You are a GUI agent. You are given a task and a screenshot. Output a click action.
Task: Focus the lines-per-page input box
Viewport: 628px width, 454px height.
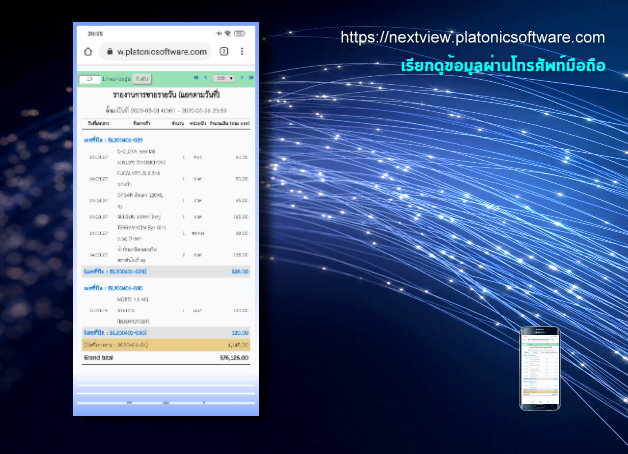point(89,79)
